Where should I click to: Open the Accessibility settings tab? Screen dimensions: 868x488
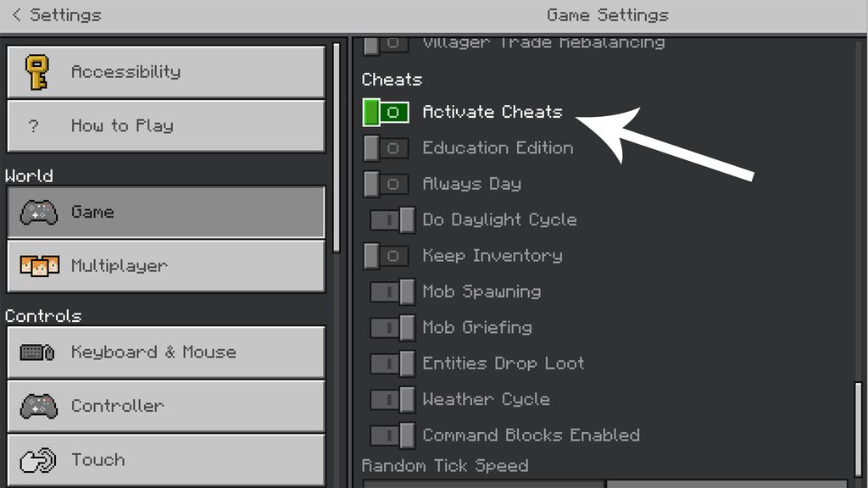click(166, 72)
